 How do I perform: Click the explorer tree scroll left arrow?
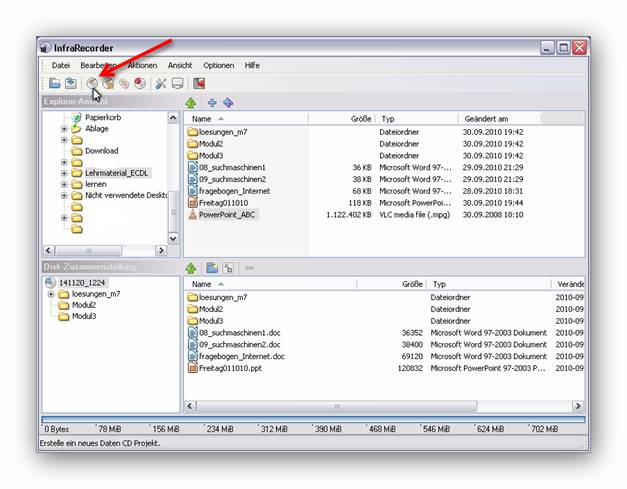48,250
